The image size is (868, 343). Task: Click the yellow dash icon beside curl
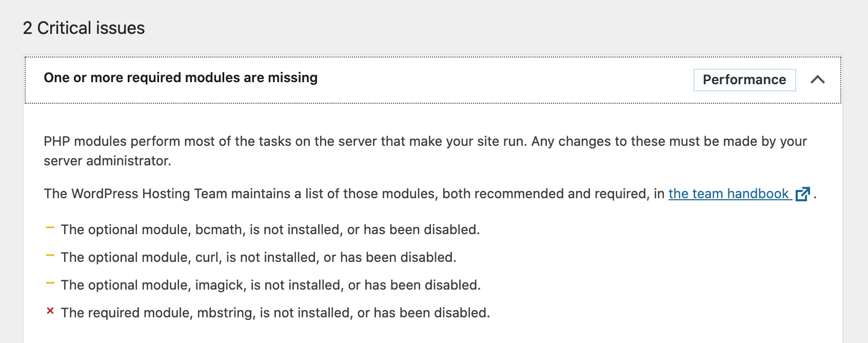tap(50, 256)
